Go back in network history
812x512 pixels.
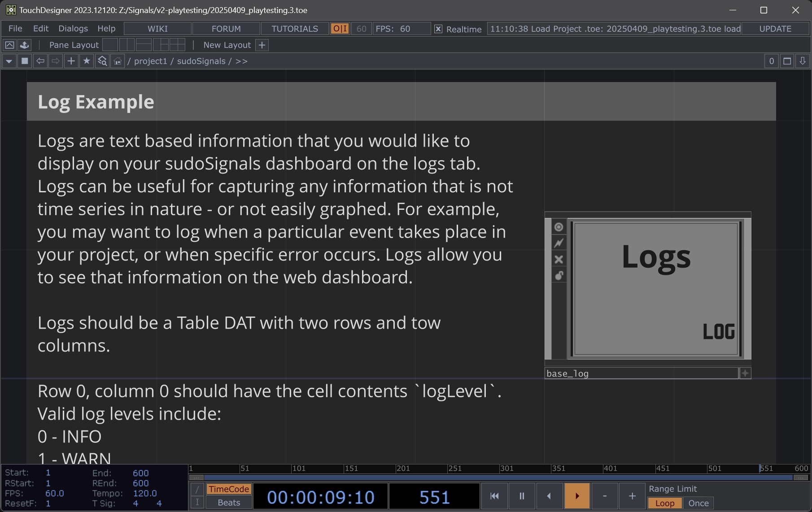[x=40, y=61]
